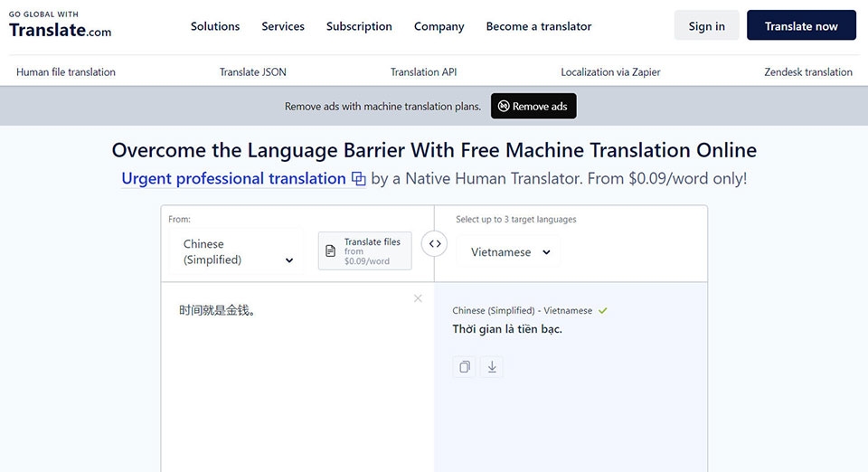Image resolution: width=868 pixels, height=472 pixels.
Task: Open Human file translation link
Action: (66, 72)
